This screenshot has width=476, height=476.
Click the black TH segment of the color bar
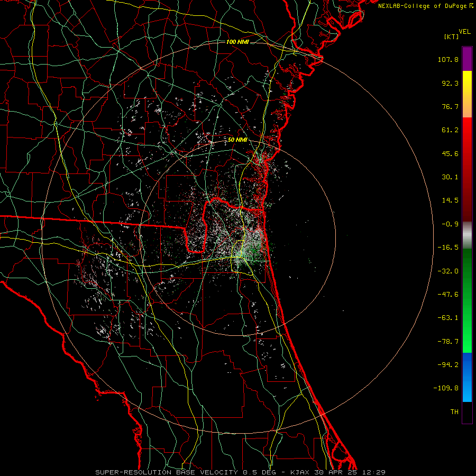coord(467,412)
